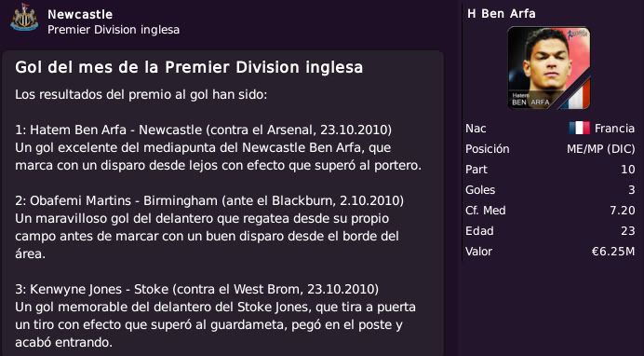This screenshot has height=356, width=644.
Task: Click the Goles stat row showing 3
Action: click(550, 190)
